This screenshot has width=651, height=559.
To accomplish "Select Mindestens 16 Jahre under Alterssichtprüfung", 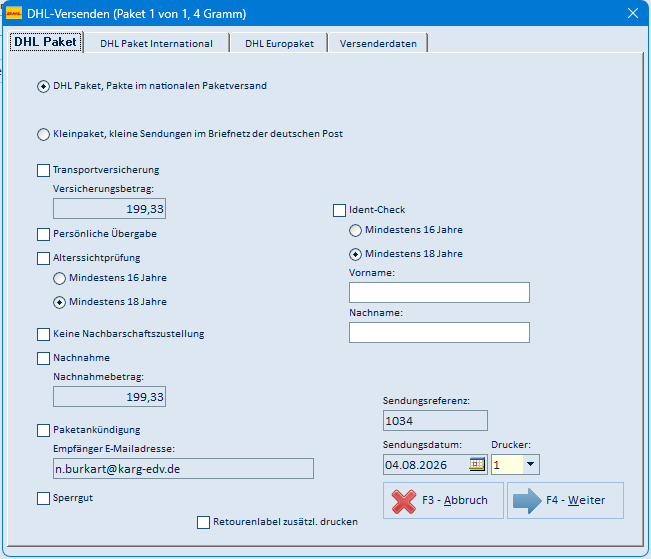I will click(59, 278).
